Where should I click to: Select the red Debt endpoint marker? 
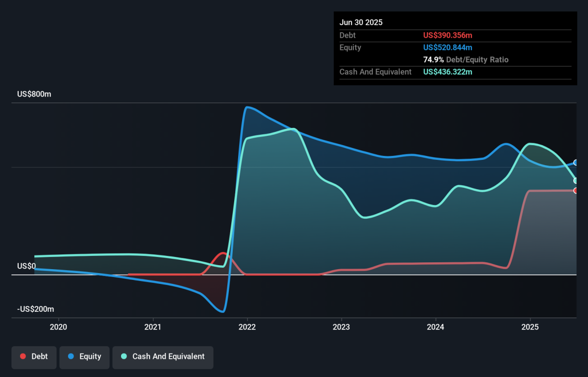(x=576, y=190)
